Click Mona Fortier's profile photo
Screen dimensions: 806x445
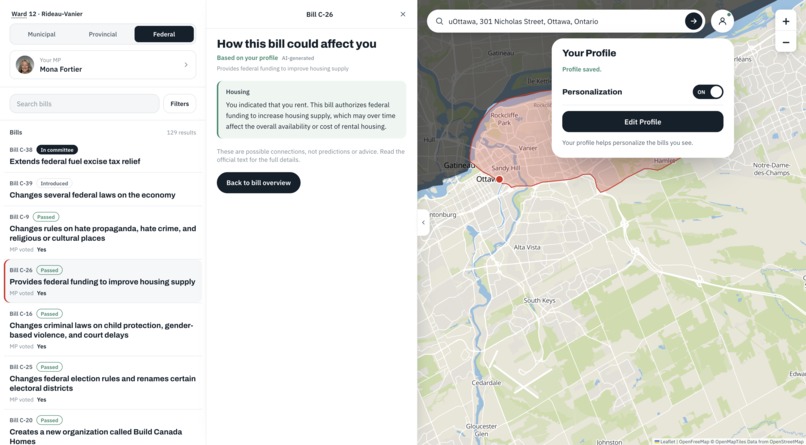point(25,65)
